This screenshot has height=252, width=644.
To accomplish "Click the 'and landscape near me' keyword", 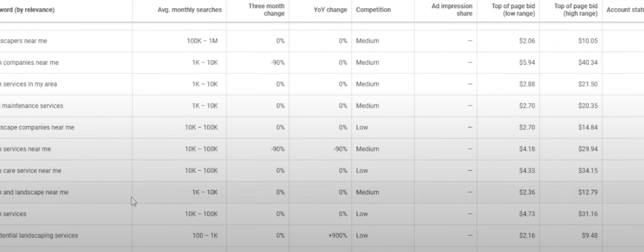I will pos(35,192).
